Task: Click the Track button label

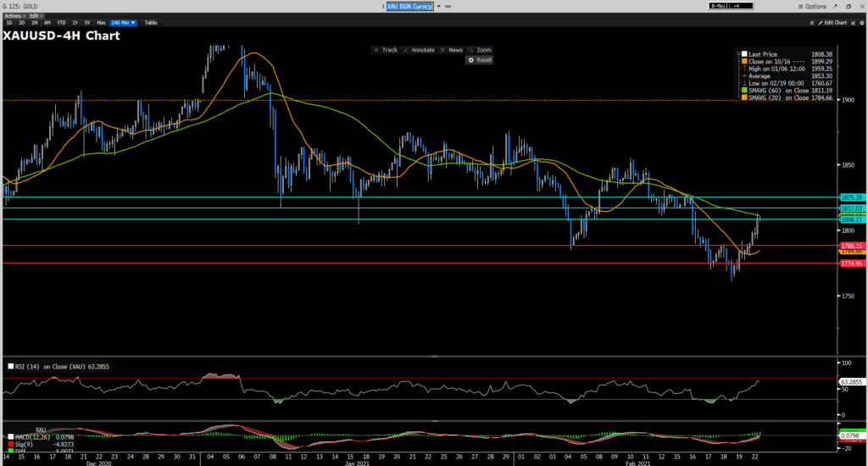Action: click(x=390, y=50)
